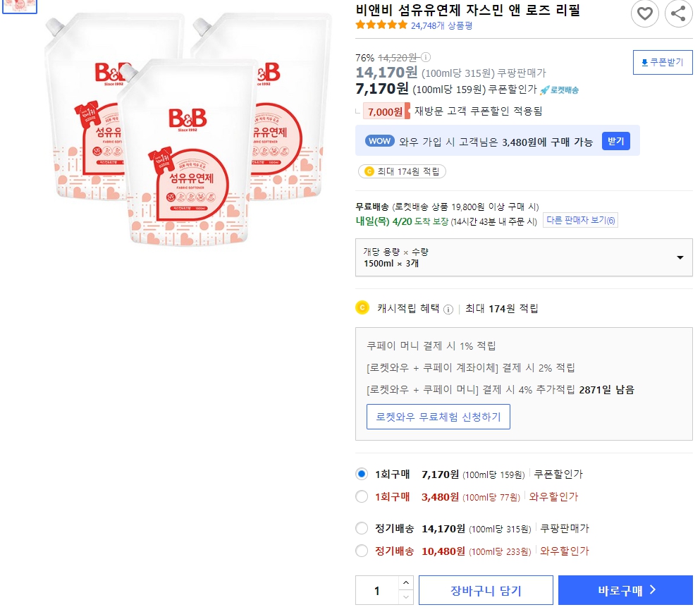Click the coupon download icon in 쿠폰받기
700x612 pixels.
click(644, 62)
